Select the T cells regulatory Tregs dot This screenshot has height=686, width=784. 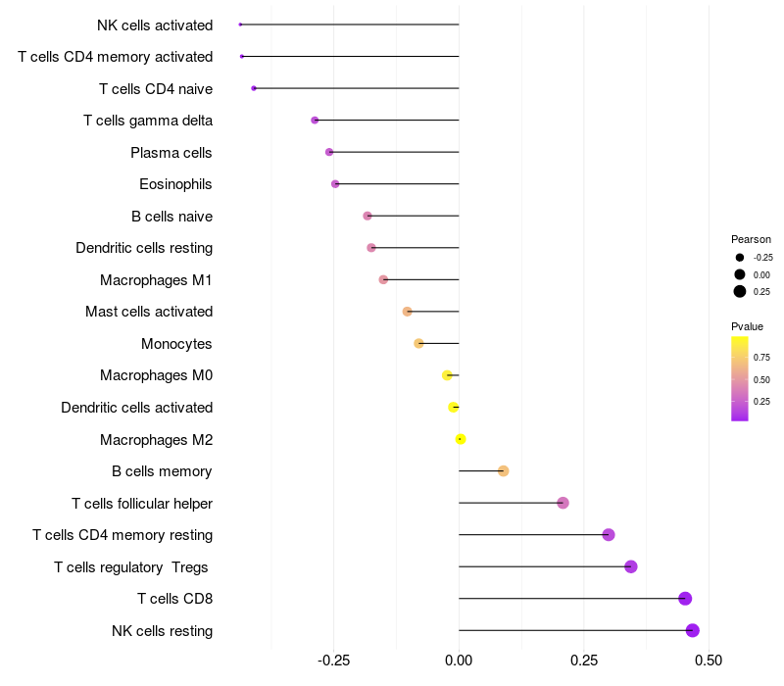point(631,566)
